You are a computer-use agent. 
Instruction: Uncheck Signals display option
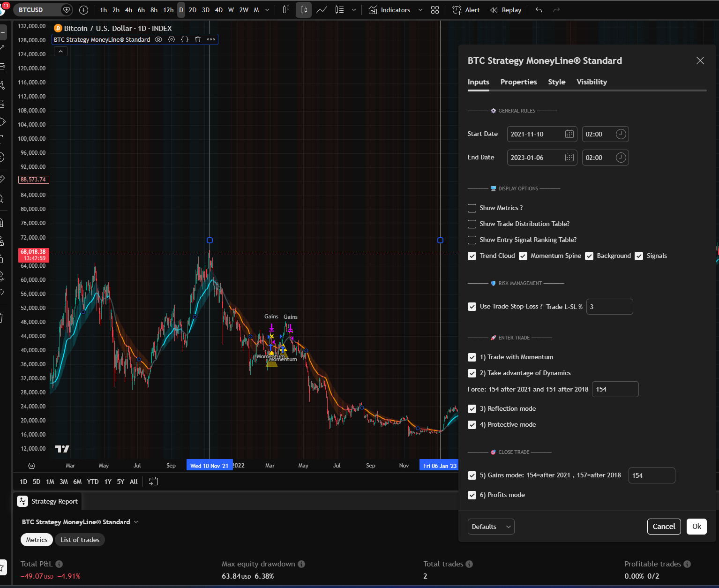pyautogui.click(x=639, y=256)
